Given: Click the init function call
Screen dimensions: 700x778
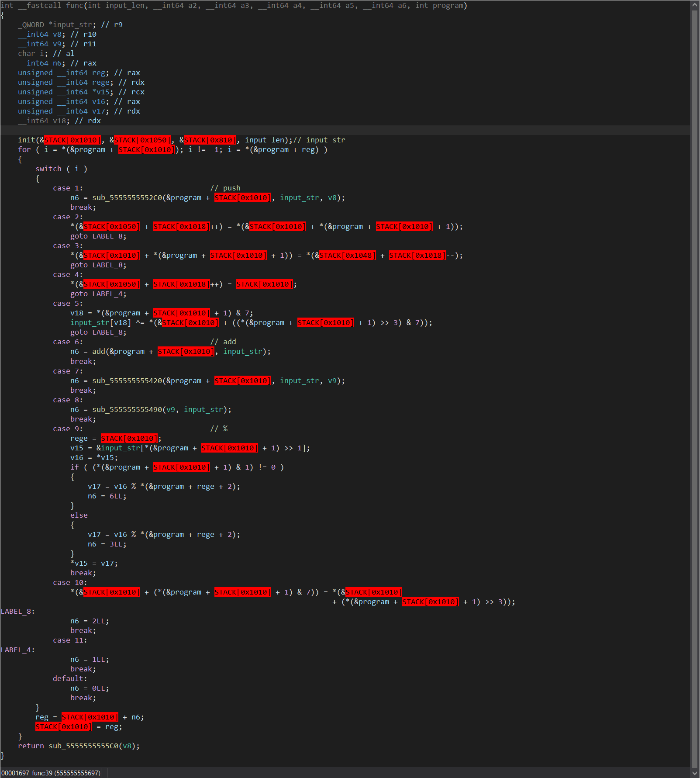Looking at the screenshot, I should 26,140.
